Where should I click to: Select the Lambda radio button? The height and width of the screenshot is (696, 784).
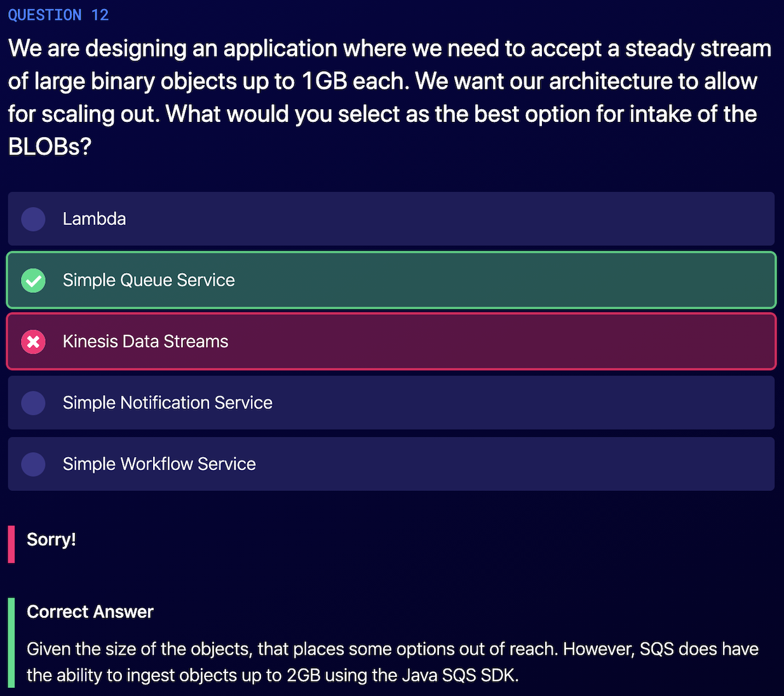point(33,219)
